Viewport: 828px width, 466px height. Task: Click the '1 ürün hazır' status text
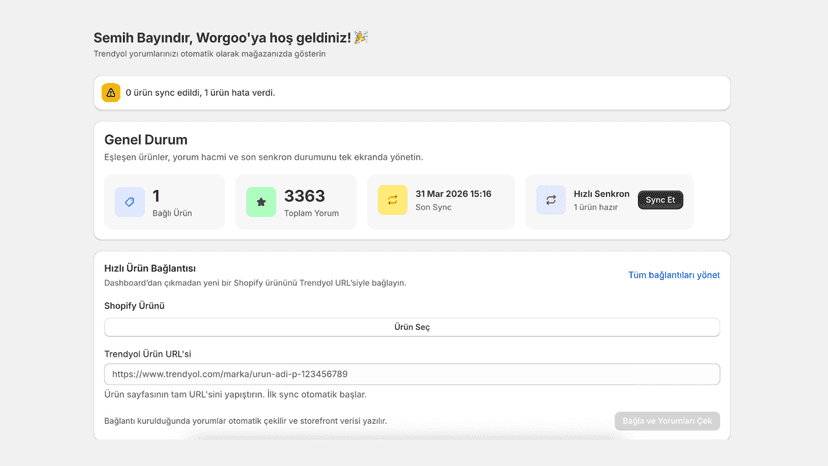[x=596, y=207]
